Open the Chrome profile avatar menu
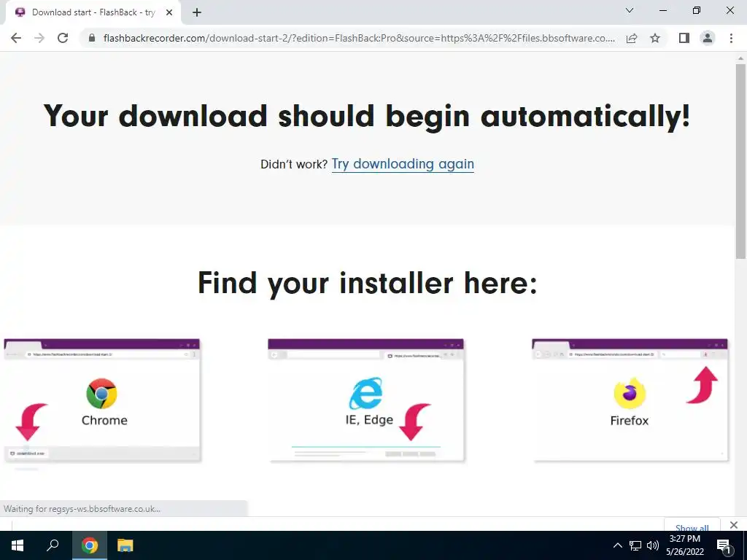Screen dimensions: 747x560 [x=708, y=38]
